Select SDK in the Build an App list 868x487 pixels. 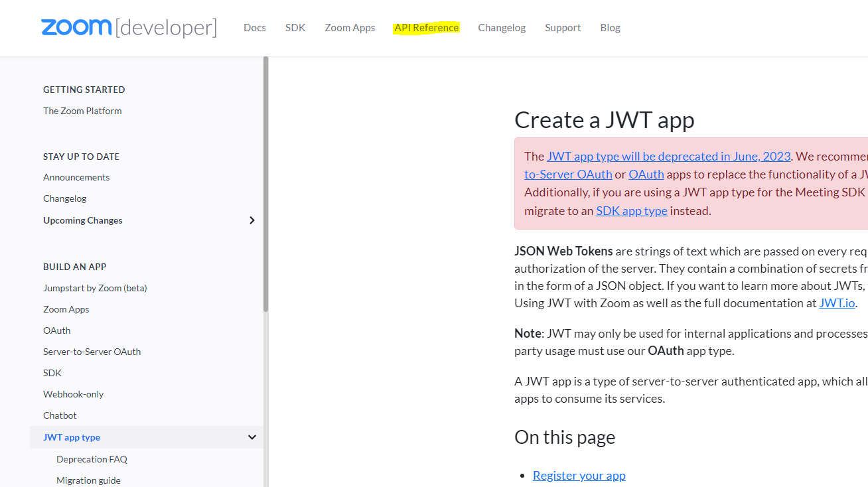tap(52, 373)
